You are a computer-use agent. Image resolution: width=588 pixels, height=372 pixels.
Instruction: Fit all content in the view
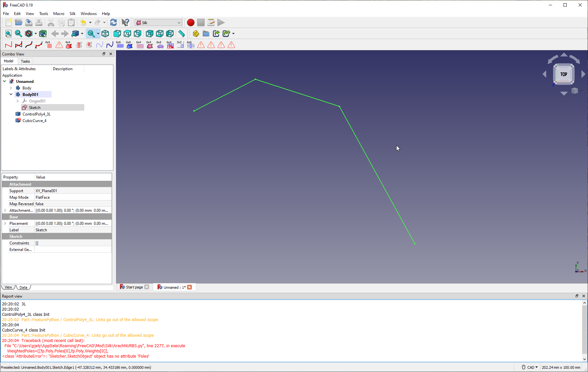coord(8,34)
